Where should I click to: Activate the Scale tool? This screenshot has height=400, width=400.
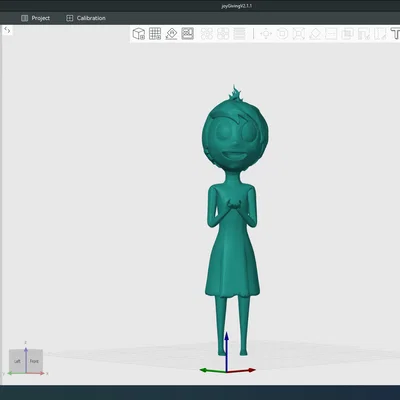(x=299, y=34)
